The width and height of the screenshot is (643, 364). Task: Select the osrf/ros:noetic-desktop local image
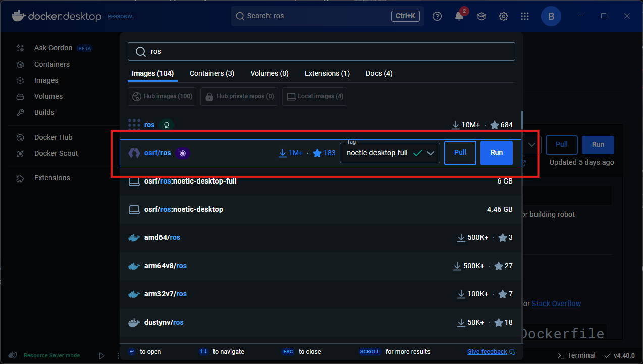point(320,210)
